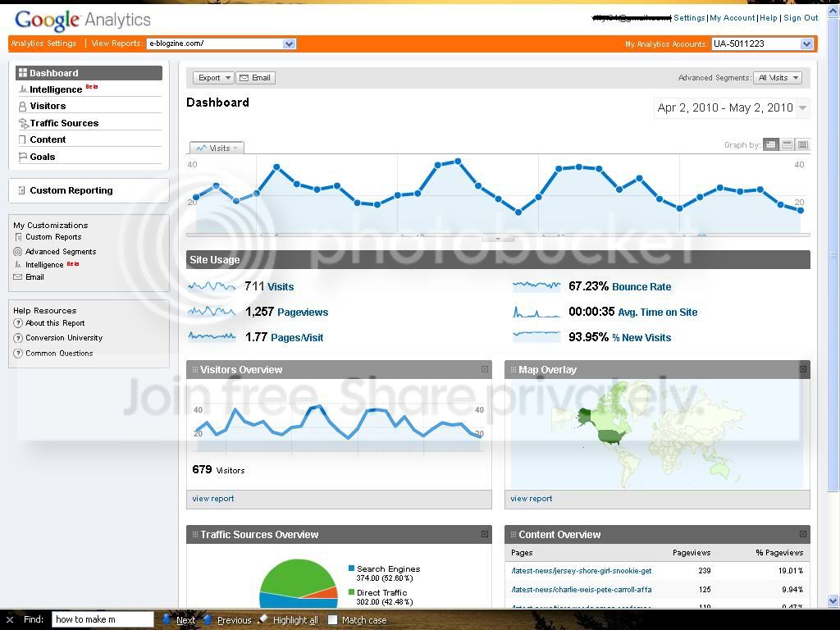Click the Map Overlay drag handle icon

coord(514,370)
